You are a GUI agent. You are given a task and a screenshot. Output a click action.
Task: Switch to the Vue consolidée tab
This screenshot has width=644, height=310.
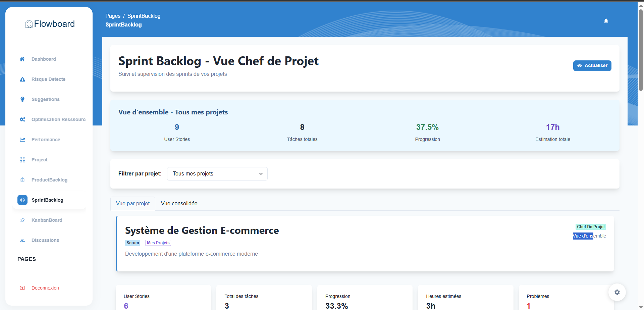tap(179, 204)
